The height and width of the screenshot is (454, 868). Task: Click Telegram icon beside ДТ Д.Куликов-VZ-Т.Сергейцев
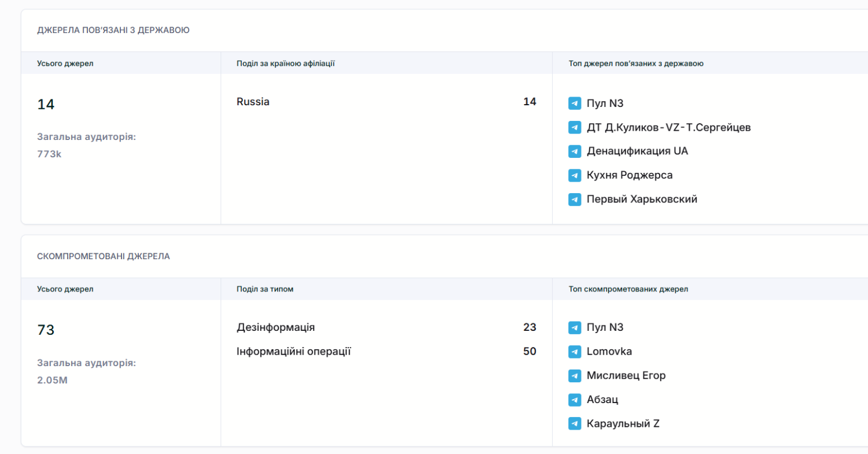point(574,127)
